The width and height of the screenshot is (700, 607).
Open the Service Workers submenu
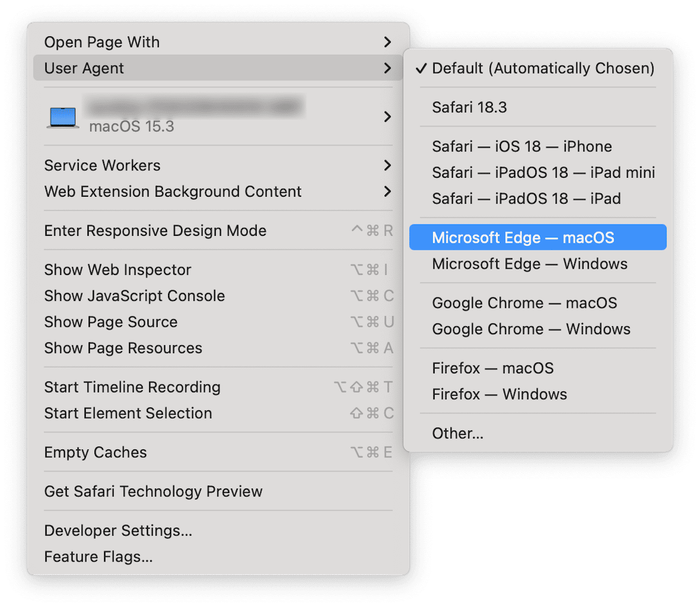(x=218, y=165)
